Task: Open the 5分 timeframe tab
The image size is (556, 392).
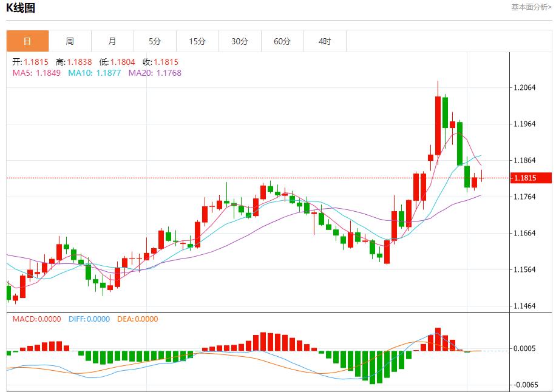Action: click(x=155, y=41)
